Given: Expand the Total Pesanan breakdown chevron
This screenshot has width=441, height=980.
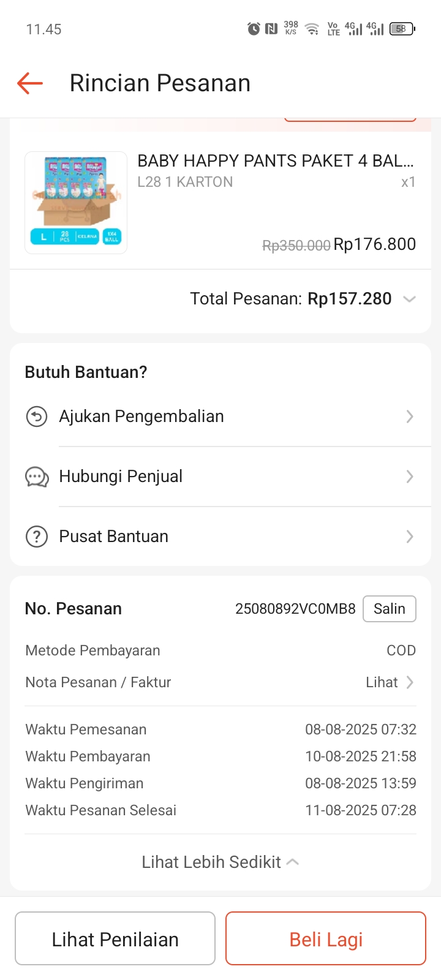Looking at the screenshot, I should pos(409,299).
